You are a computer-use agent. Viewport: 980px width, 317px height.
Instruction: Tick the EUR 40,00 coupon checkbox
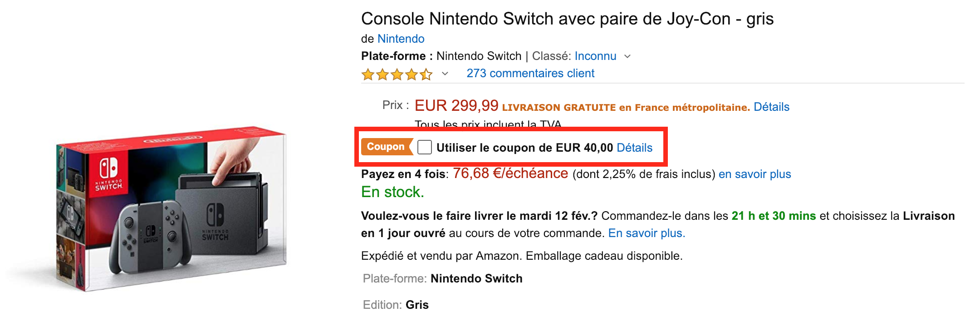[425, 147]
